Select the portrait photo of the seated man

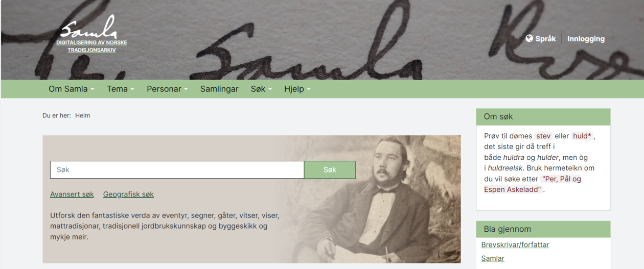coord(373,199)
